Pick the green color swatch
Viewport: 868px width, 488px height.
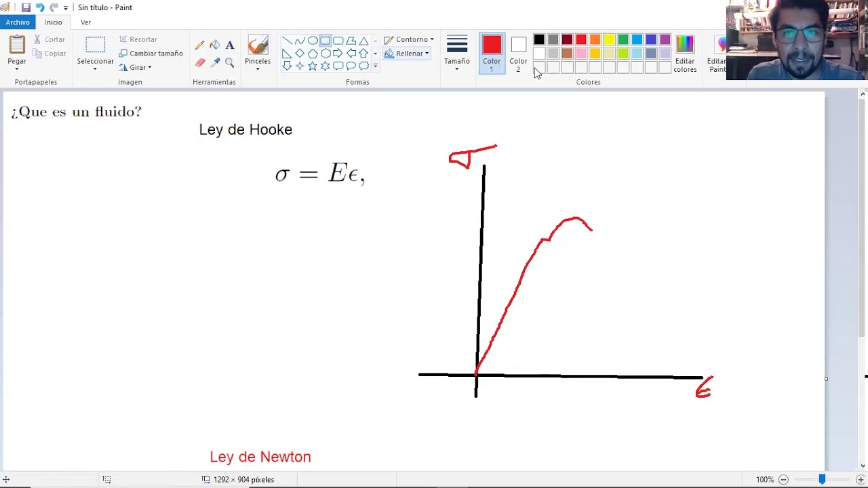[623, 40]
